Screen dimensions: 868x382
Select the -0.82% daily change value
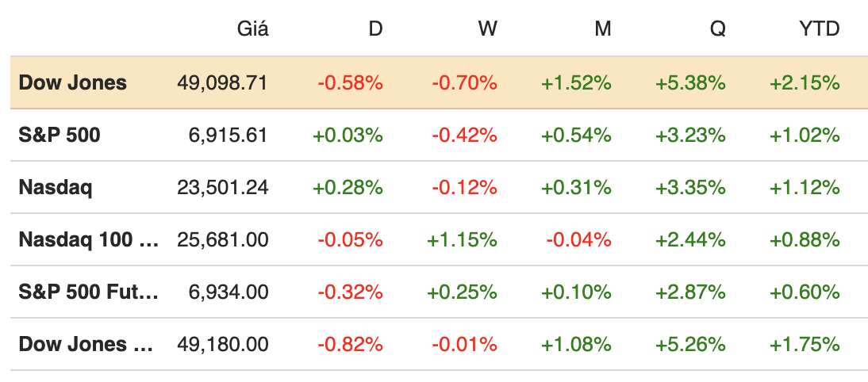pyautogui.click(x=350, y=344)
